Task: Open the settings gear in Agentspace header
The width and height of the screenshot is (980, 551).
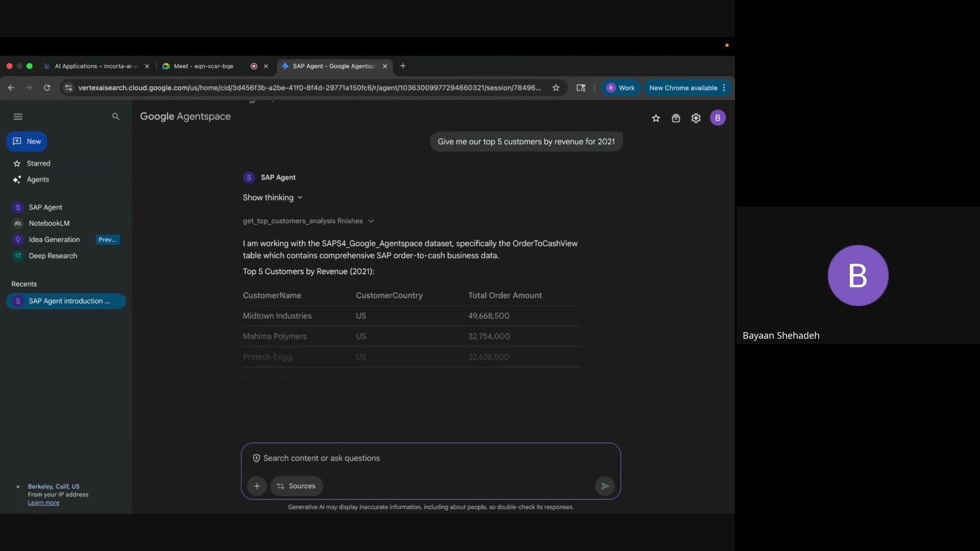Action: [x=696, y=118]
